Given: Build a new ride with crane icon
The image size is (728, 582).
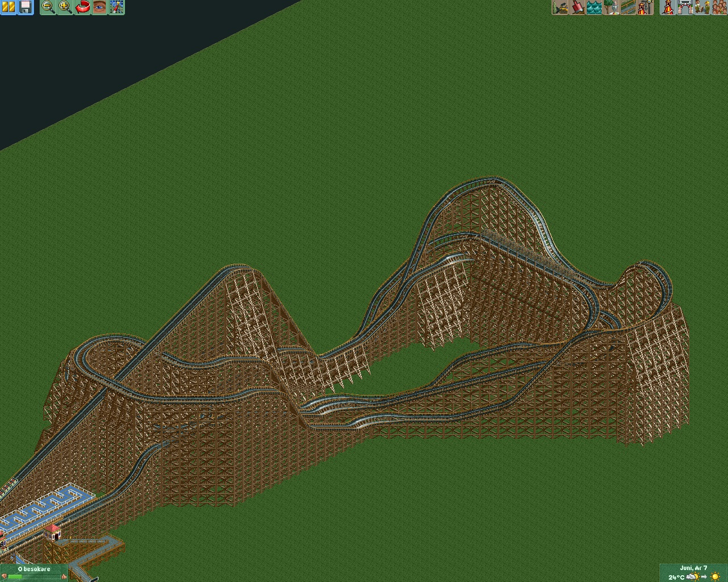Looking at the screenshot, I should (x=645, y=7).
